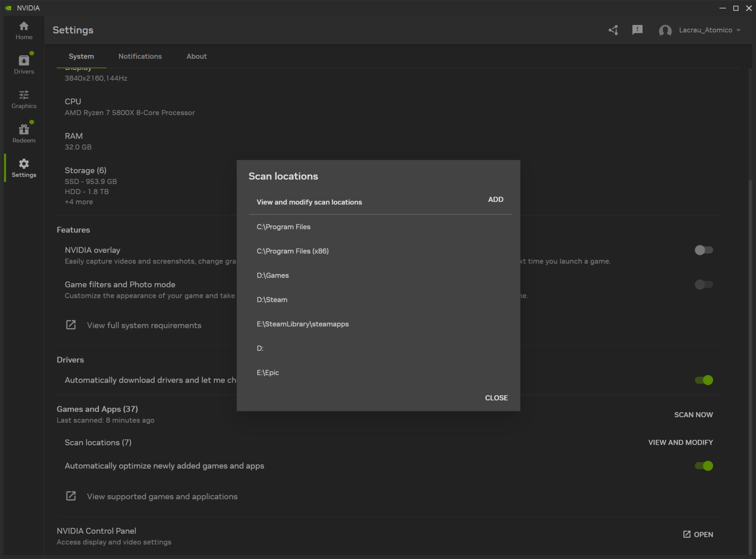Click external link icon beside supported games
This screenshot has height=559, width=756.
click(71, 496)
